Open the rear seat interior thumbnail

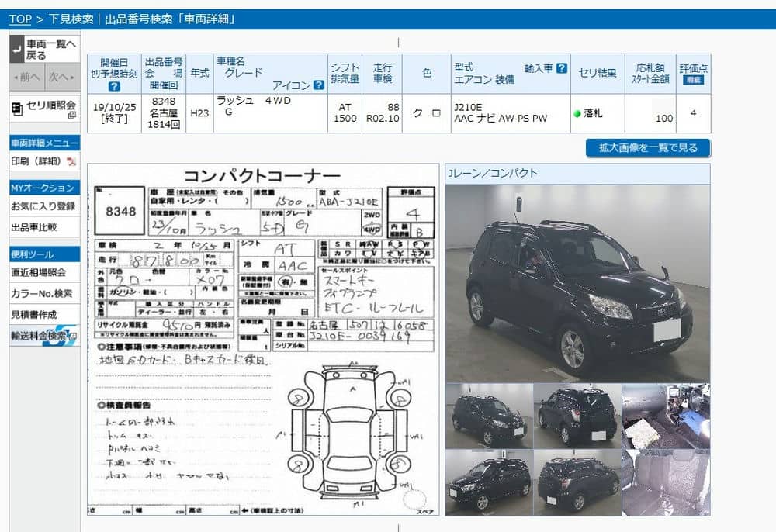666,482
